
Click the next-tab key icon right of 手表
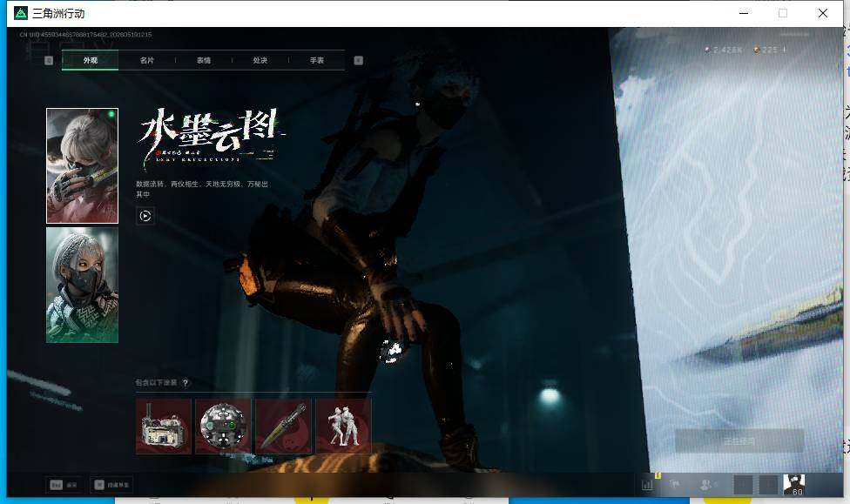tap(358, 60)
